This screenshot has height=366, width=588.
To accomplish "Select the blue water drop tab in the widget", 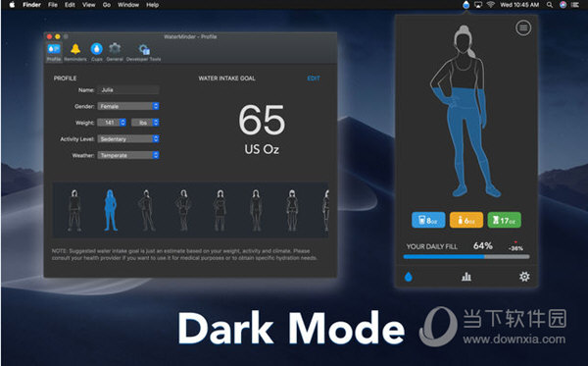I will (409, 277).
